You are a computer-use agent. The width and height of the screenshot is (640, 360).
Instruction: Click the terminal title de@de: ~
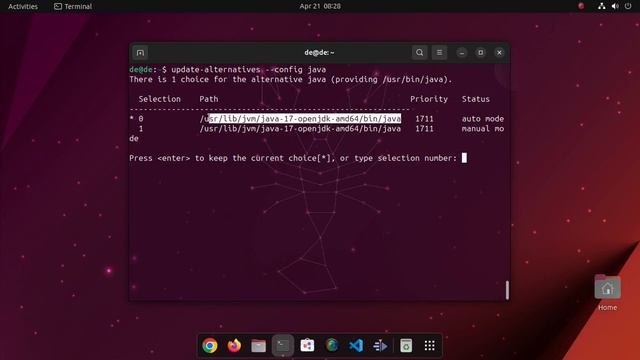(319, 53)
